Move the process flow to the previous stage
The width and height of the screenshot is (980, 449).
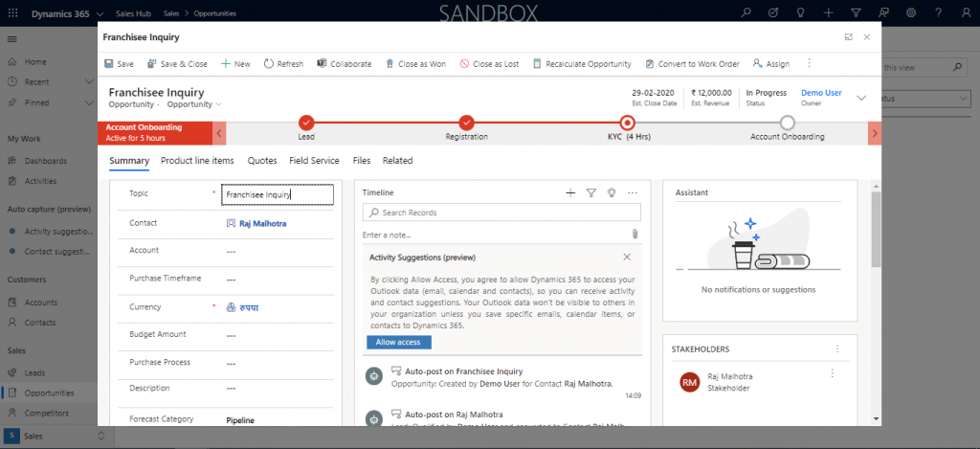(219, 133)
